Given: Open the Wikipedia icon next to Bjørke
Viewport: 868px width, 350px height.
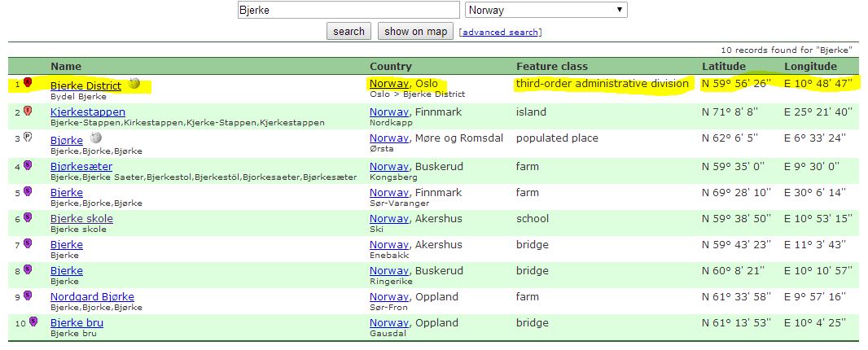Looking at the screenshot, I should [96, 138].
